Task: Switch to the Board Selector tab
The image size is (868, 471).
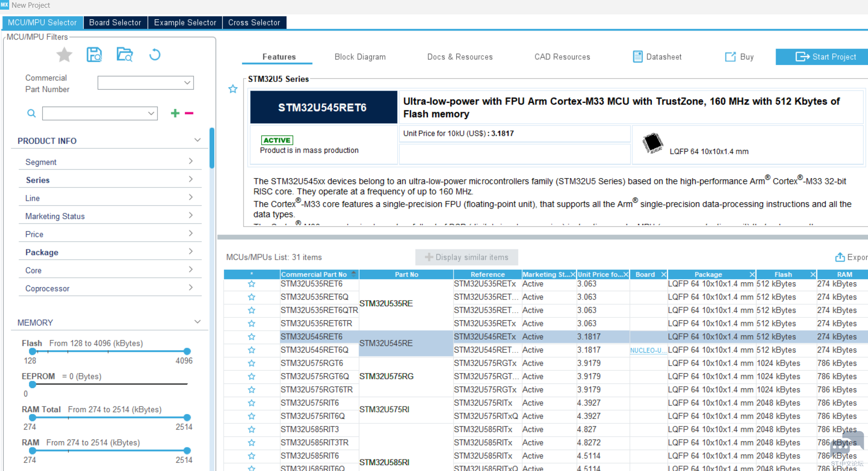Action: click(115, 23)
